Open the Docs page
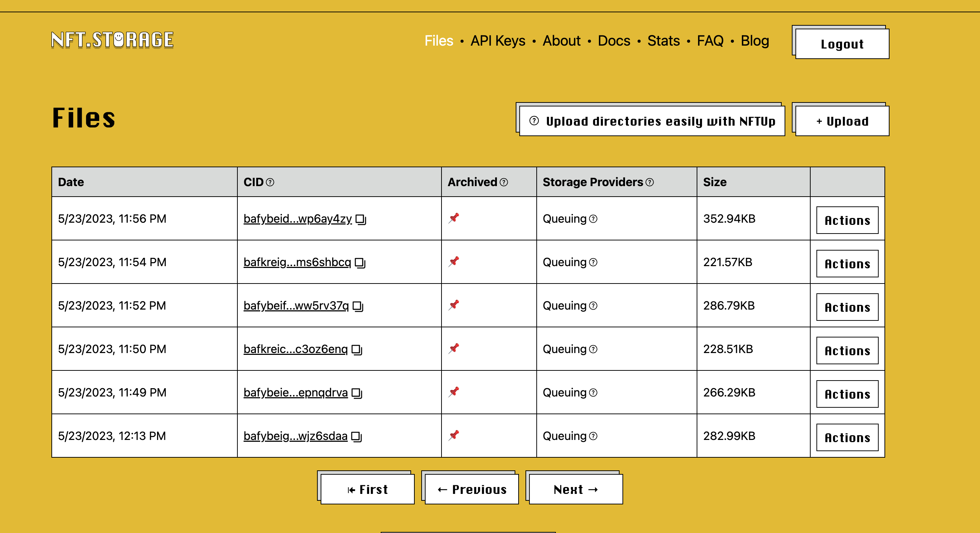The height and width of the screenshot is (533, 980). coord(614,41)
